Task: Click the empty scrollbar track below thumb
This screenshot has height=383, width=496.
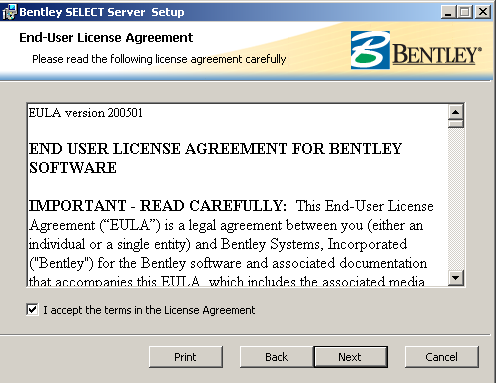Action: point(456,199)
